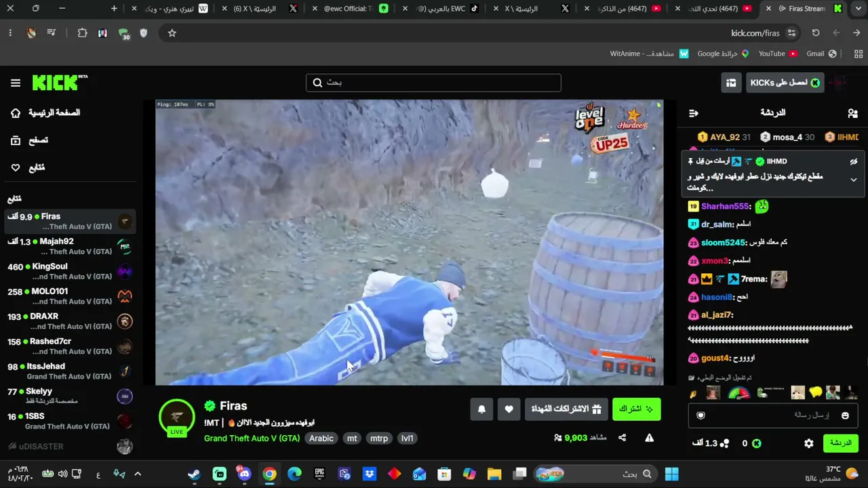Viewport: 868px width, 488px height.
Task: Open the Chrome three-dot menu
Action: (10, 33)
